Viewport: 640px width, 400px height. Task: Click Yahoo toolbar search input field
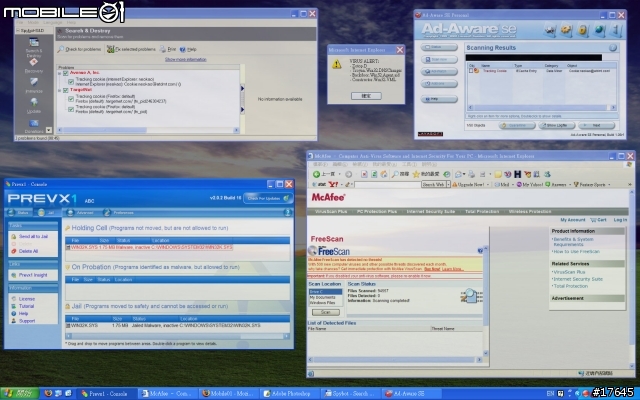[x=387, y=184]
